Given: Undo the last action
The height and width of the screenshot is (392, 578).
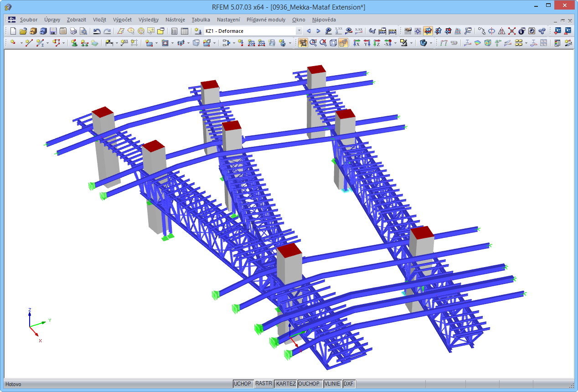Looking at the screenshot, I should point(97,31).
